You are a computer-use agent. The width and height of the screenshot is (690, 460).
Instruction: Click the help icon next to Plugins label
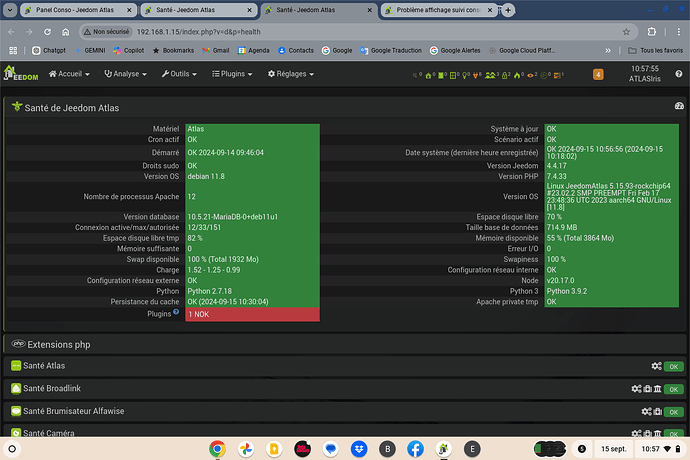(176, 312)
